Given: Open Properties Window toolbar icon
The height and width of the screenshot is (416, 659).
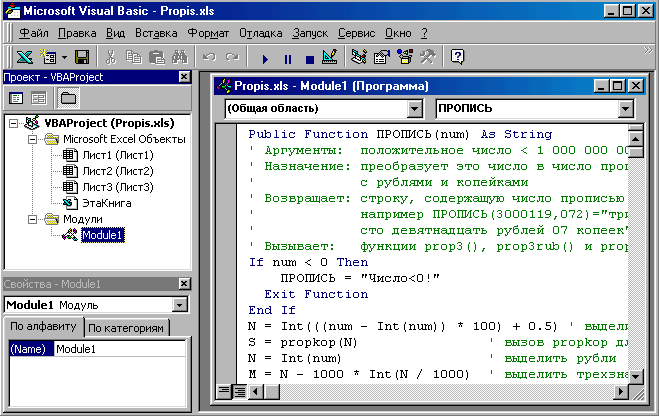Looking at the screenshot, I should 382,57.
